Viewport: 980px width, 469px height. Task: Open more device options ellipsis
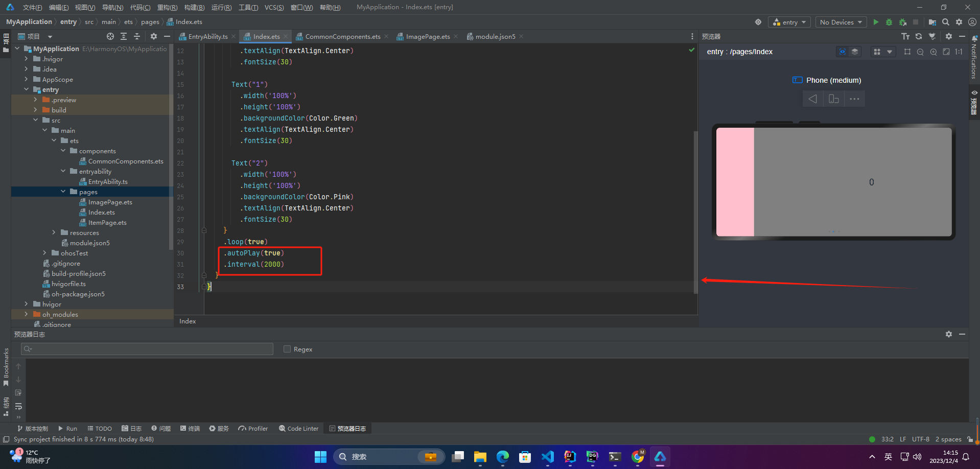pyautogui.click(x=854, y=99)
